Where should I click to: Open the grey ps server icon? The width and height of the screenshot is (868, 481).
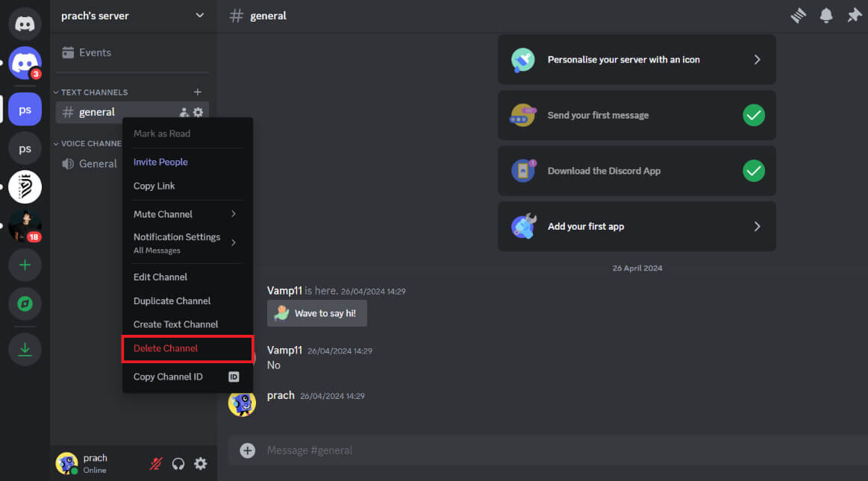(25, 148)
